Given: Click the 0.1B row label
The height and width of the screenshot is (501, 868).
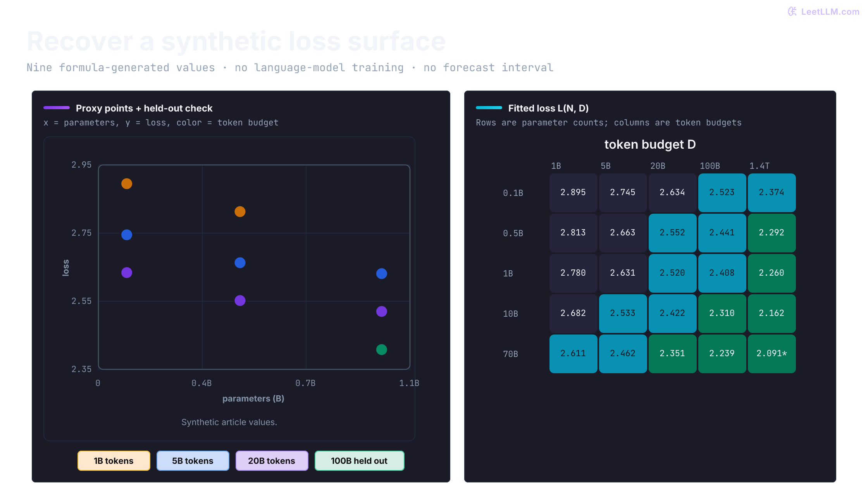Looking at the screenshot, I should click(x=513, y=193).
